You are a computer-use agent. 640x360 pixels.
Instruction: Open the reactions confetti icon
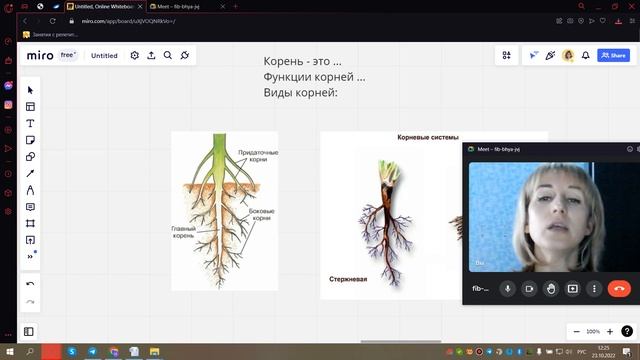tap(550, 55)
